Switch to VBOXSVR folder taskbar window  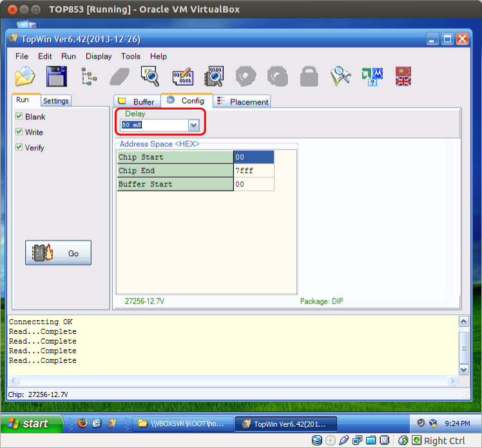point(182,424)
